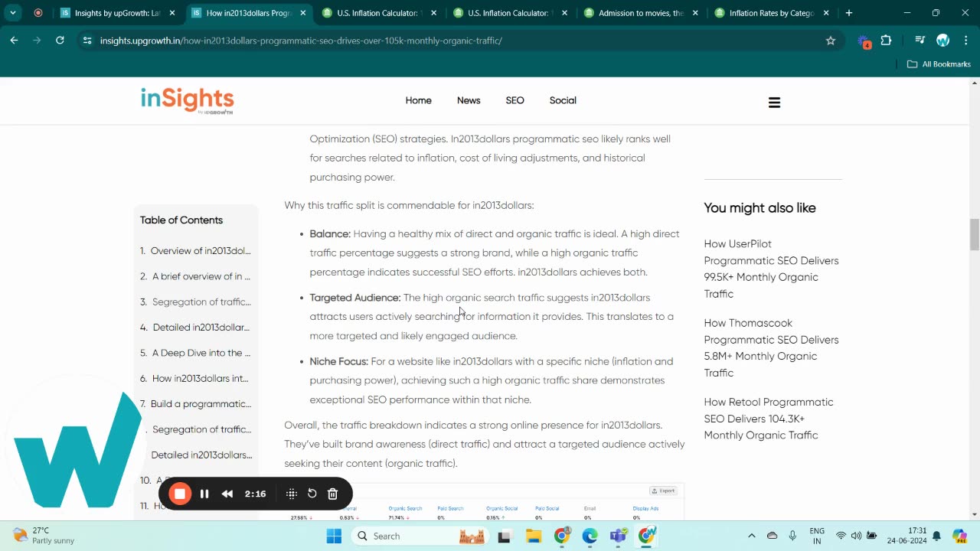Switch to Admission to movies tab
Image resolution: width=980 pixels, height=551 pixels.
(642, 13)
